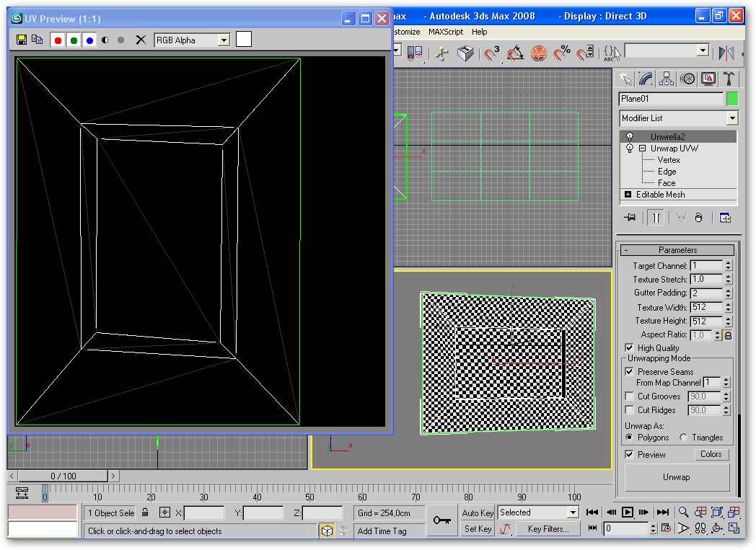
Task: Open the Hierarchy panel tab icon
Action: (667, 79)
